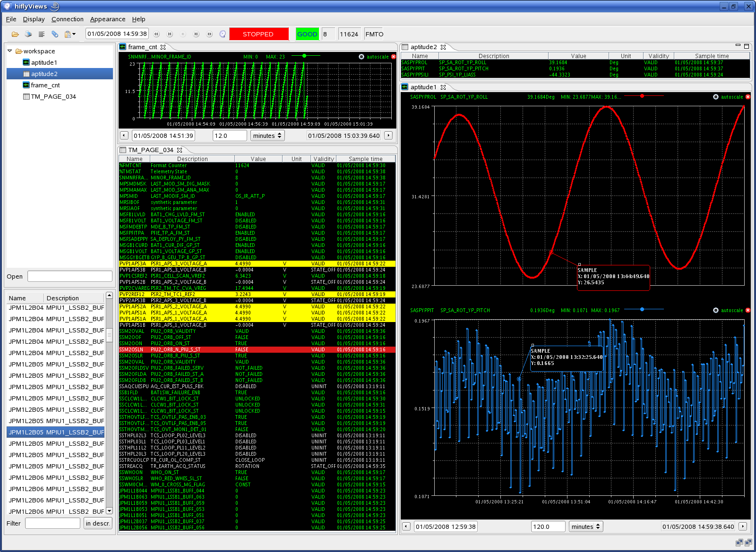The width and height of the screenshot is (756, 552).
Task: Collapse the workspace tree node
Action: (9, 51)
